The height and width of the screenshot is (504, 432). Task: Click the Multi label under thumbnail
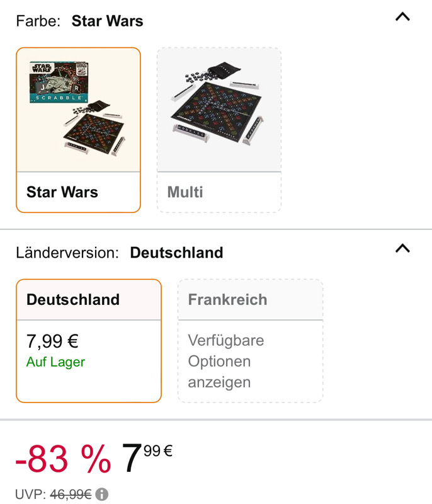click(x=185, y=192)
